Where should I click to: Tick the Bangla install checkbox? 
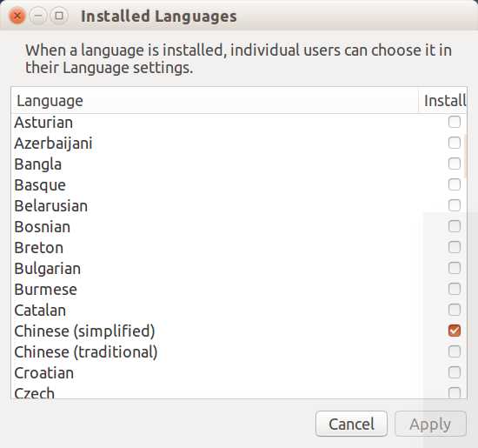[455, 164]
